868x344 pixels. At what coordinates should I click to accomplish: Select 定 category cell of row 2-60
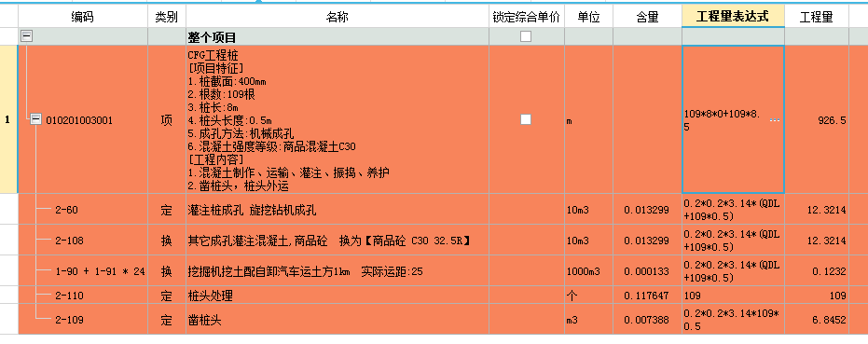coord(167,210)
